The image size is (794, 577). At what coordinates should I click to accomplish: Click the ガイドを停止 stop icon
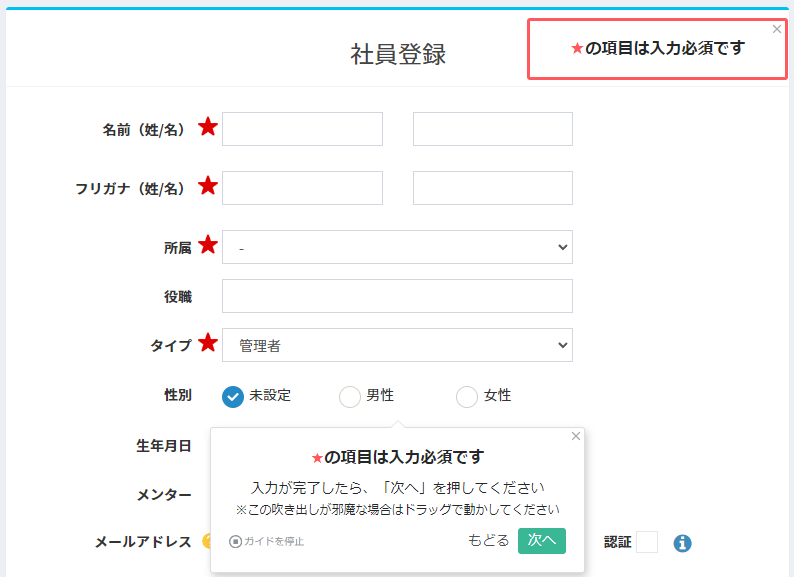pos(236,542)
